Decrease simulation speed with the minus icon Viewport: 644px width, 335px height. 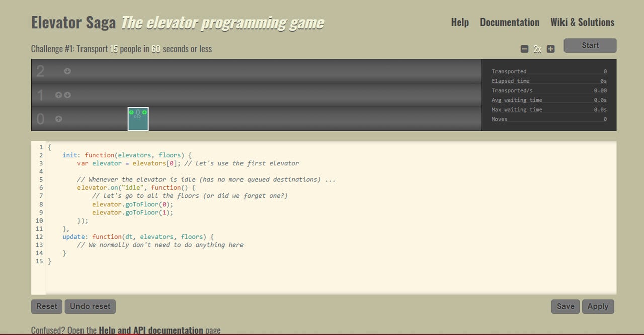click(x=524, y=49)
